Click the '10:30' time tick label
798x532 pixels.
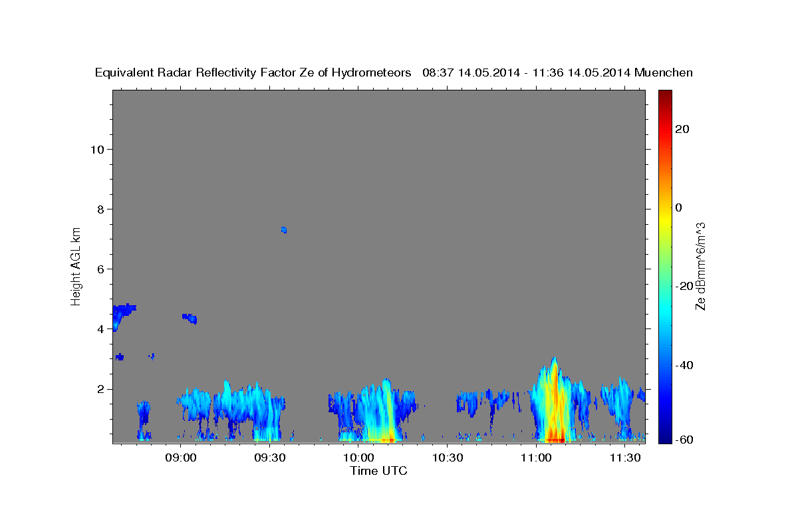tap(448, 458)
